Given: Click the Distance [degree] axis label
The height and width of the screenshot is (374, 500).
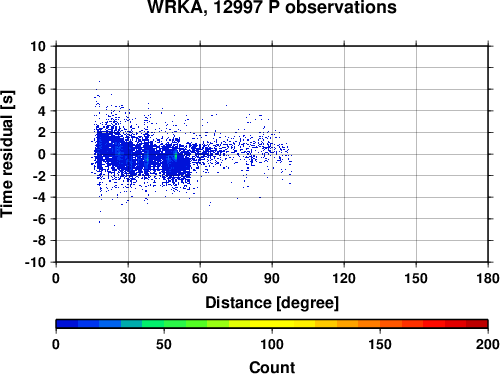Looking at the screenshot, I should (272, 303).
